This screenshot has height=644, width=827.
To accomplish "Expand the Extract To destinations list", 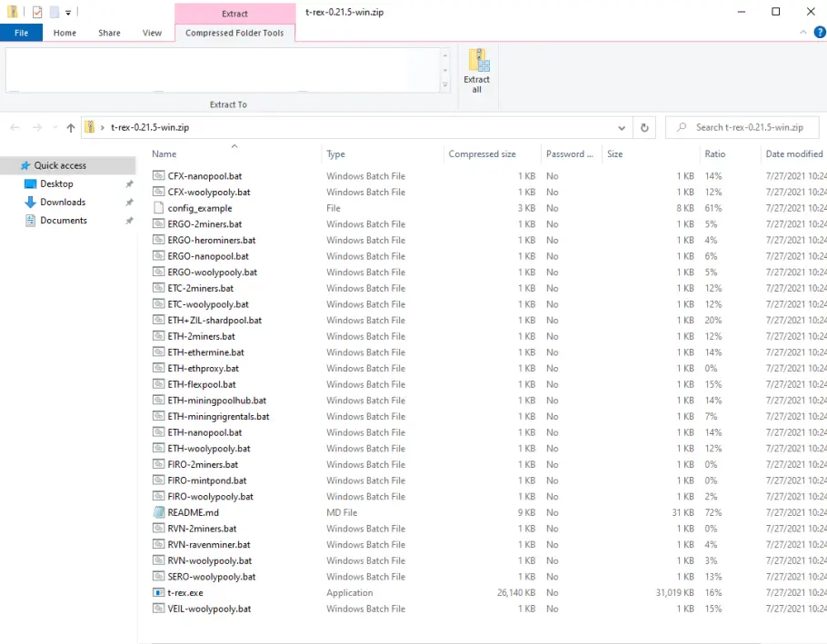I will [x=445, y=85].
